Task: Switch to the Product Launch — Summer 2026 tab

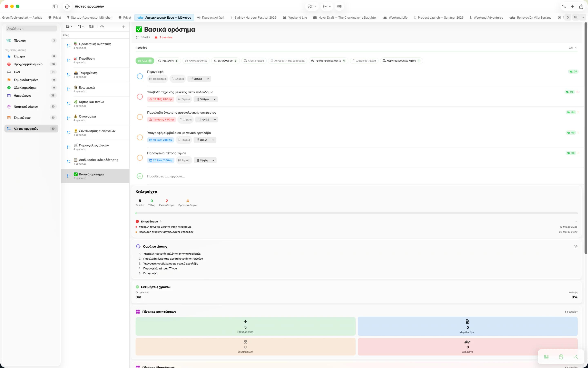Action: pyautogui.click(x=439, y=18)
